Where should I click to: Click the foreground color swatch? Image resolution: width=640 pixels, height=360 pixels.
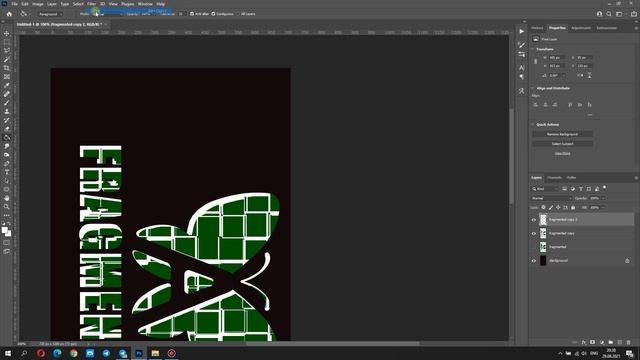(4, 230)
